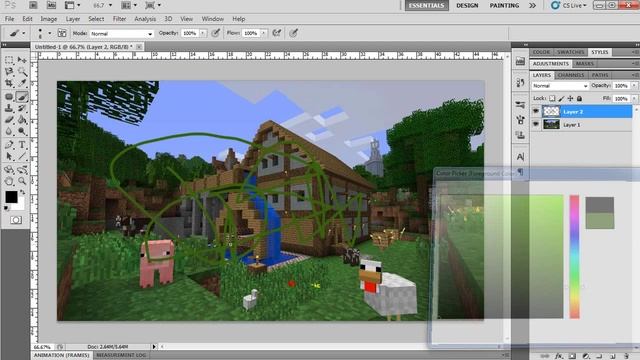
Task: Open CS Live menu
Action: [x=569, y=5]
